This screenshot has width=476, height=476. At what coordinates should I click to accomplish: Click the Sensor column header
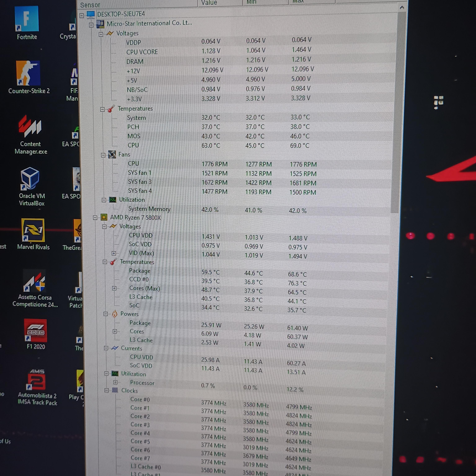pyautogui.click(x=90, y=5)
